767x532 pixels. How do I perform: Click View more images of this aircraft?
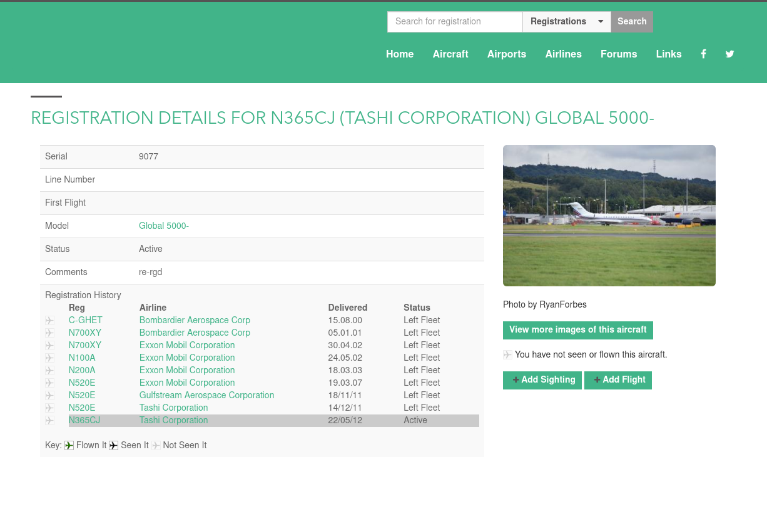pyautogui.click(x=578, y=330)
